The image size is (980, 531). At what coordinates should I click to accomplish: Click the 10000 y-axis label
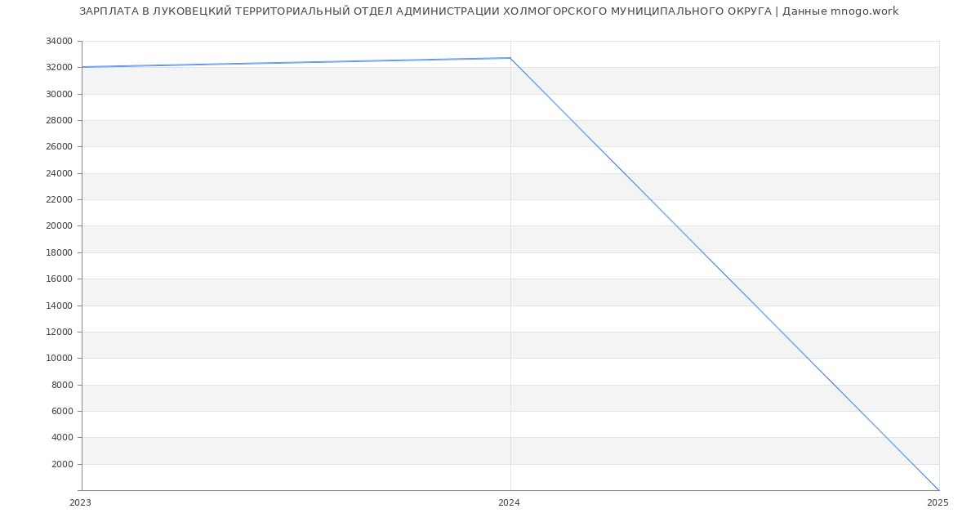(59, 359)
